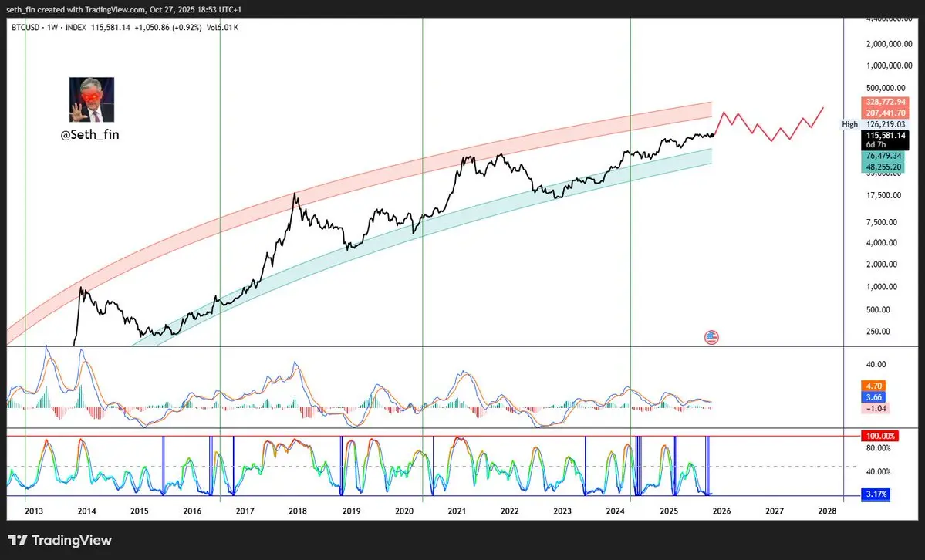Click the orange 4.70 indicator value
Viewport: 925px width, 560px height.
click(x=873, y=386)
